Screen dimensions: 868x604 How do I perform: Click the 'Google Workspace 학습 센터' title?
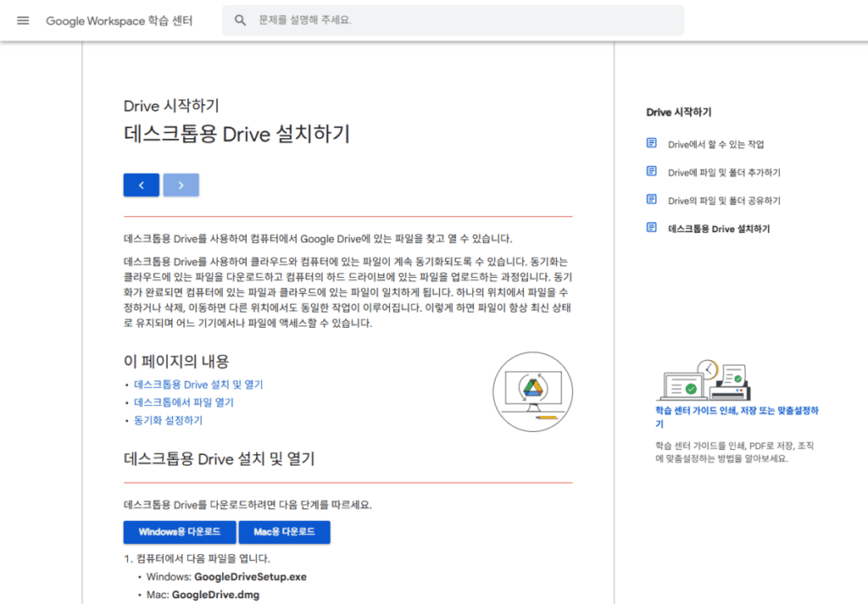[x=119, y=20]
